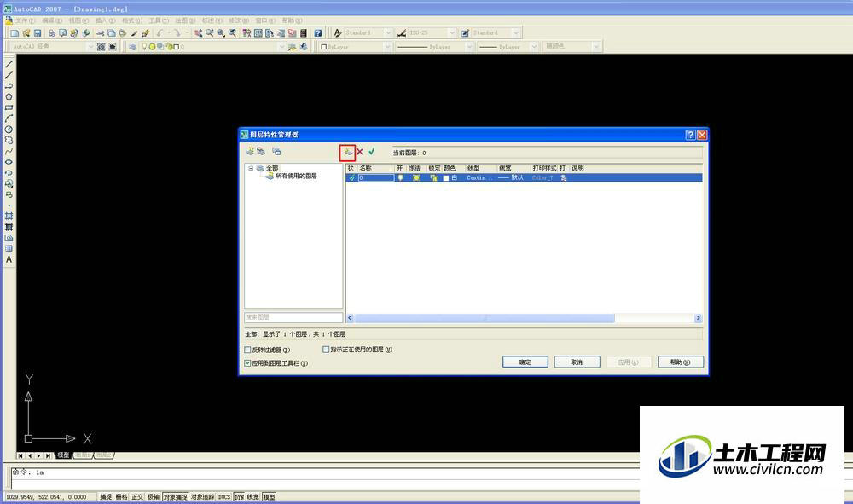Uncheck the 应用到图层工具栏 checkbox
This screenshot has height=504, width=853.
247,363
